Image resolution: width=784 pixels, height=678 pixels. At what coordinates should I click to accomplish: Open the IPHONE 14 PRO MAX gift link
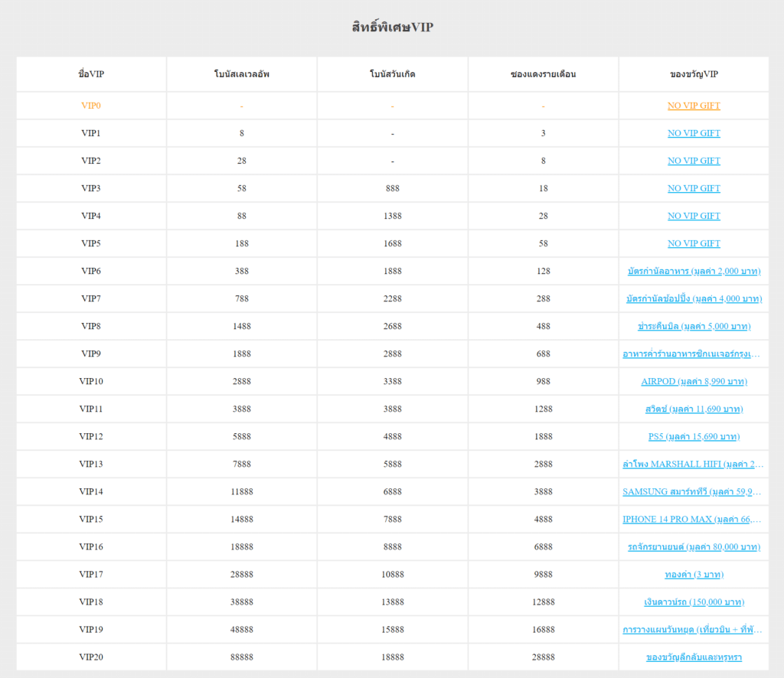click(x=692, y=519)
